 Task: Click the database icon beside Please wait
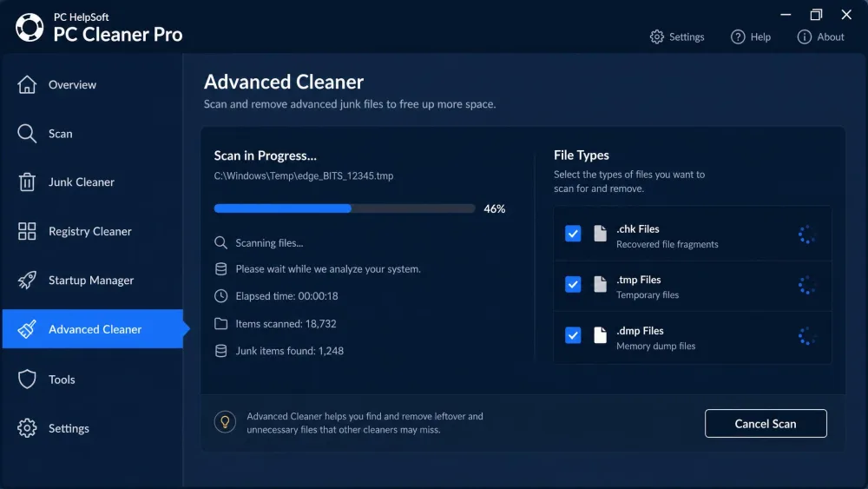coord(220,268)
